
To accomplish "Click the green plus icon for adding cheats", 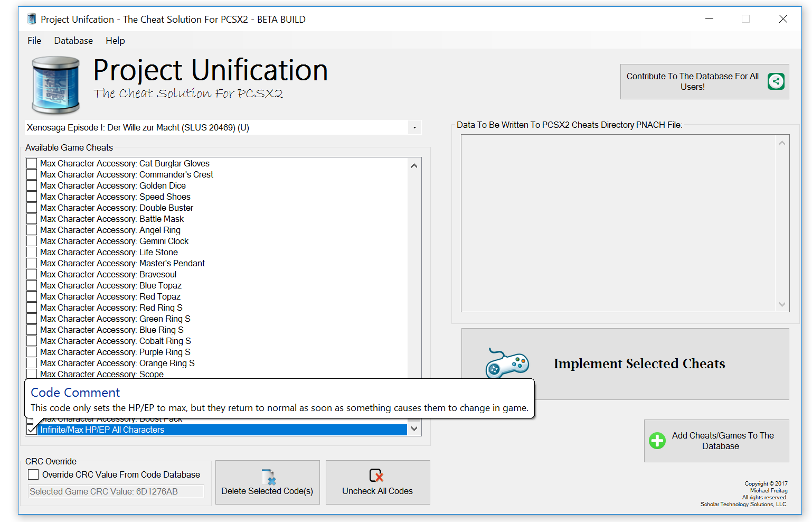I will click(657, 441).
